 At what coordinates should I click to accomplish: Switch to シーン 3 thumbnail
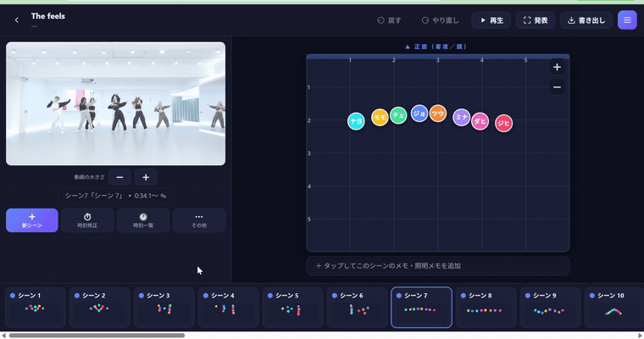(x=164, y=308)
